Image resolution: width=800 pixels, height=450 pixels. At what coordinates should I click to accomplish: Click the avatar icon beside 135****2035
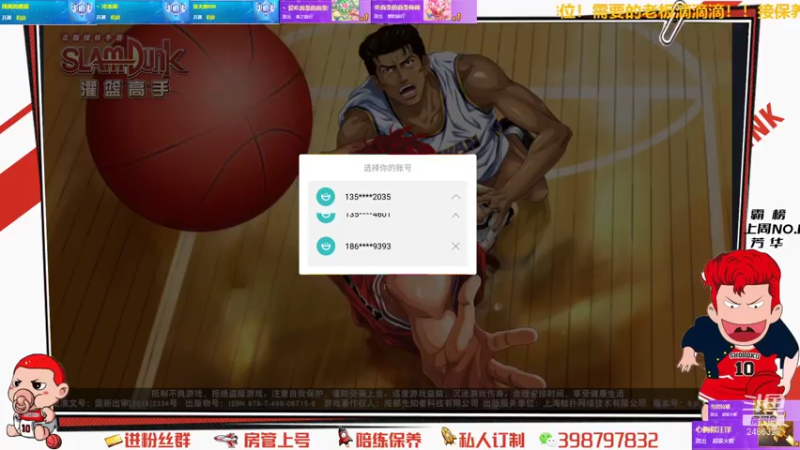tap(326, 196)
